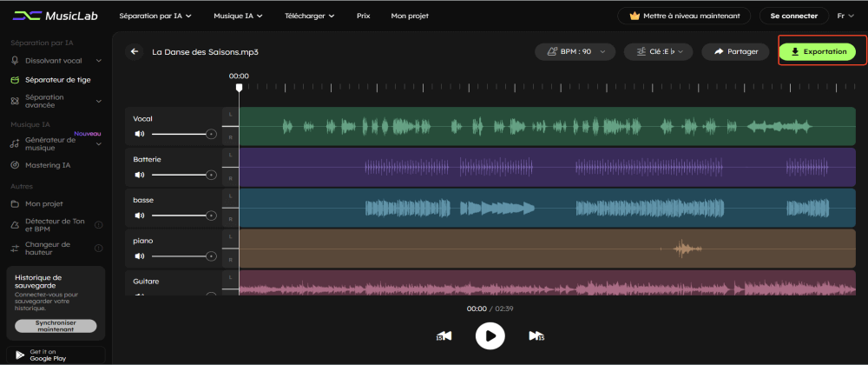Mute the piano track
This screenshot has width=868, height=365.
click(x=138, y=255)
